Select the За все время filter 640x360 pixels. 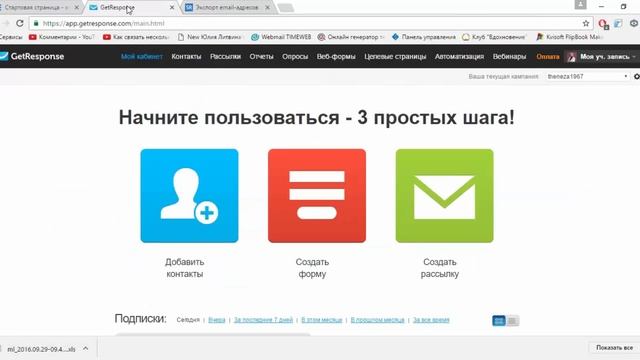(431, 320)
